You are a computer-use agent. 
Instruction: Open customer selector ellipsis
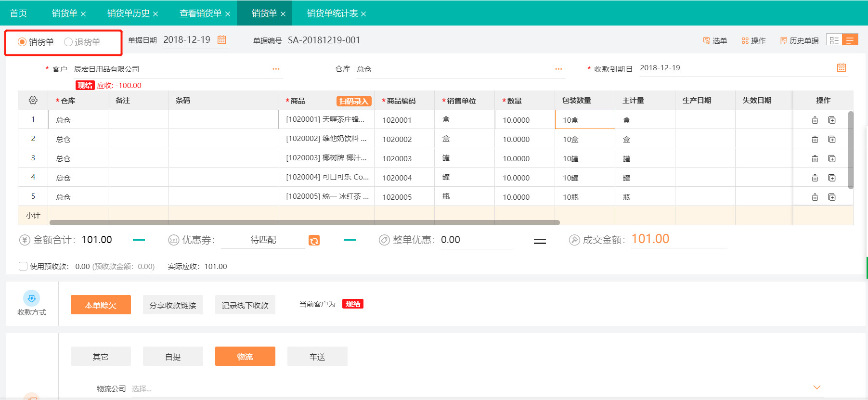click(x=276, y=69)
